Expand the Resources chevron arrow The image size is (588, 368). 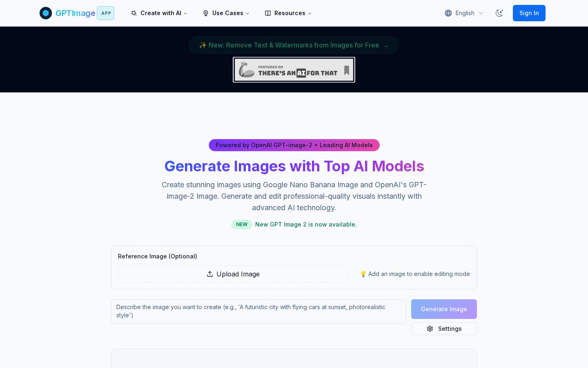click(x=310, y=13)
